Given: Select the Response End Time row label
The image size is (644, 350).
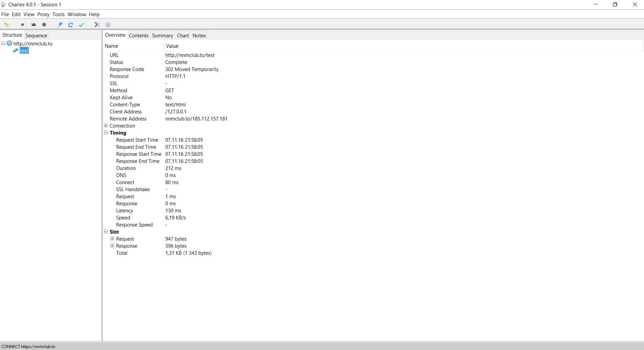Looking at the screenshot, I should 138,161.
